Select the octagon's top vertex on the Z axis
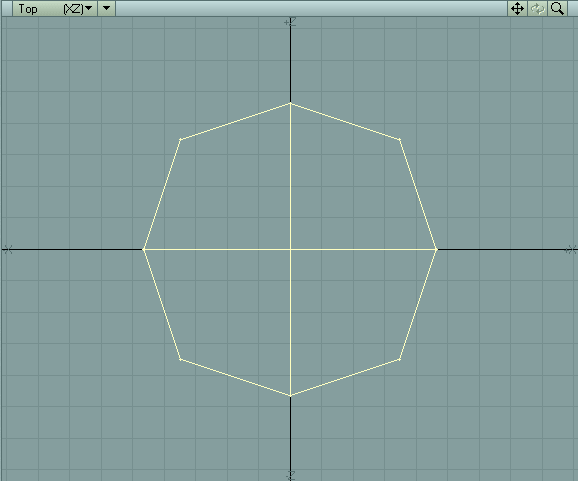Viewport: 578px width, 481px height. click(290, 104)
